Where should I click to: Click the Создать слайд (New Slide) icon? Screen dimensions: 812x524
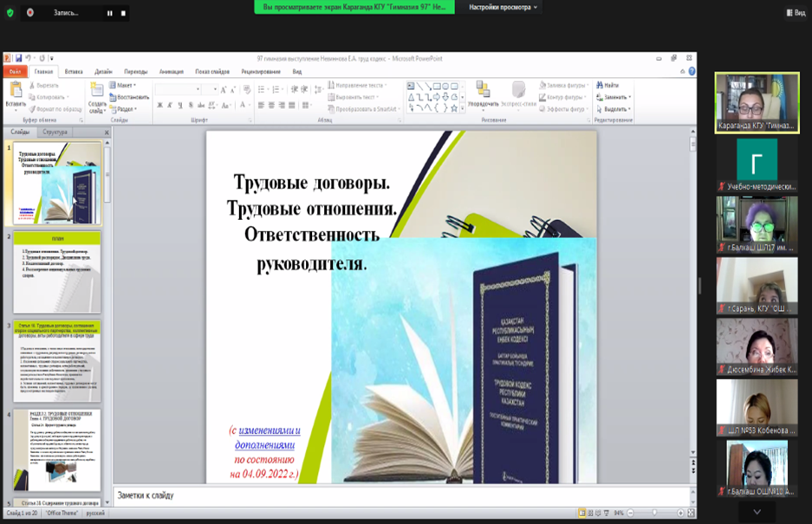[x=96, y=92]
